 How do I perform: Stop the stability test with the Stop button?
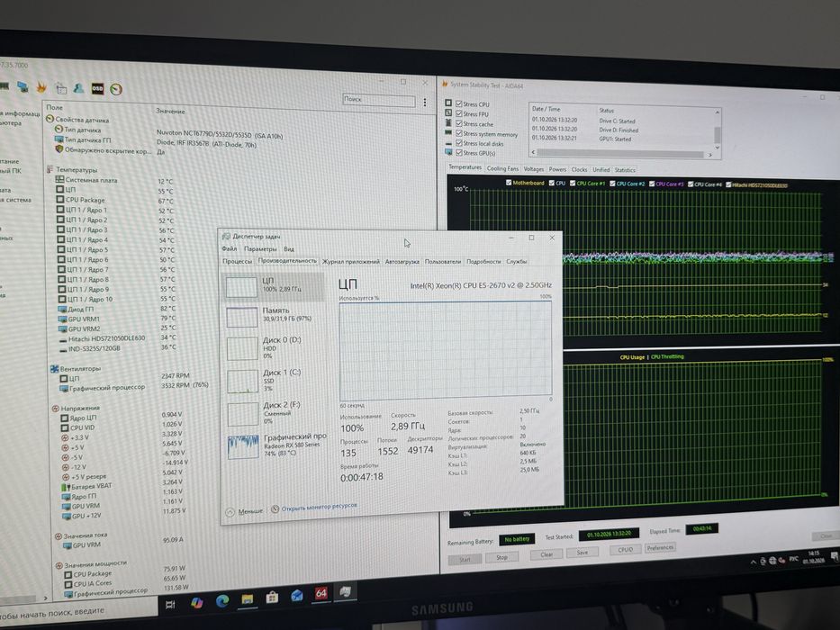pyautogui.click(x=501, y=557)
